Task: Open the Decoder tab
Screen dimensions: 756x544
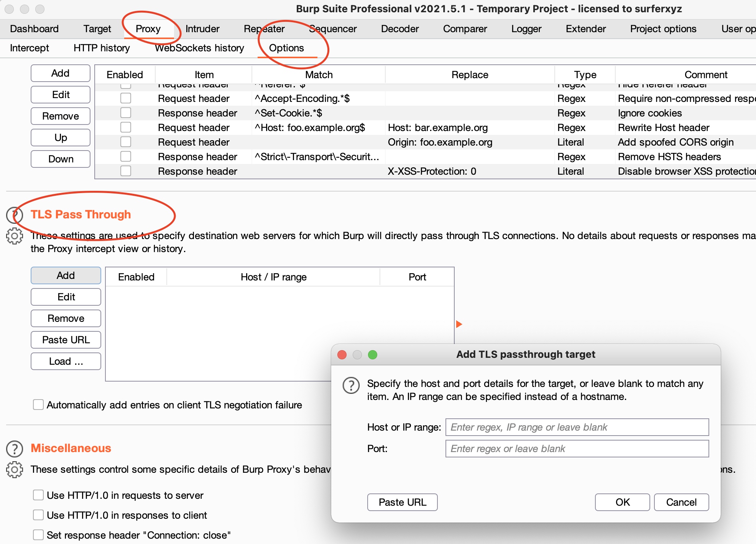Action: tap(400, 29)
